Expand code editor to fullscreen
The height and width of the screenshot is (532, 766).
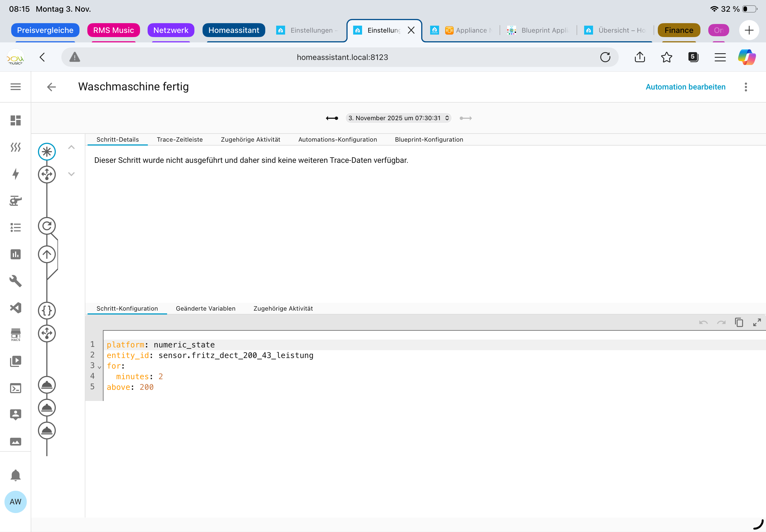[x=757, y=322]
